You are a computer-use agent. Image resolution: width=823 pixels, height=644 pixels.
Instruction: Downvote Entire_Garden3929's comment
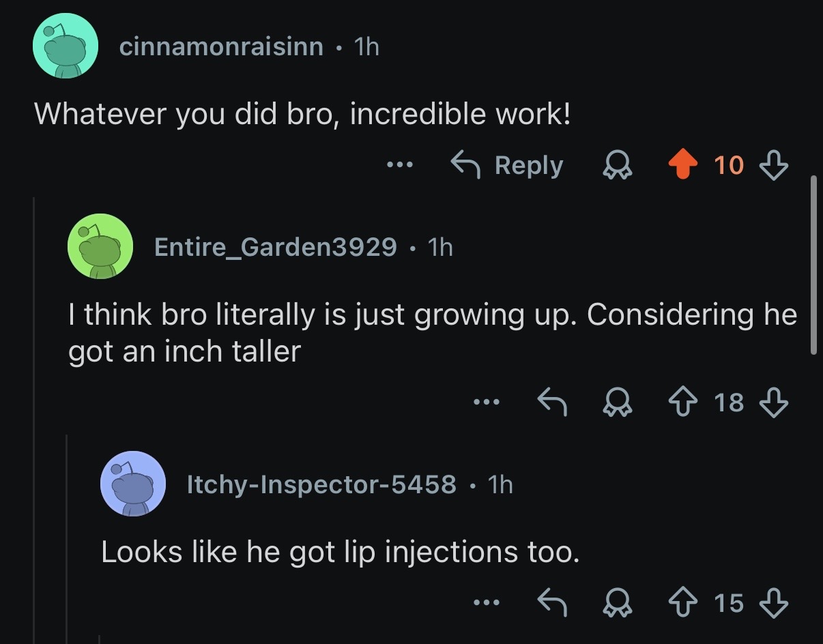[774, 402]
